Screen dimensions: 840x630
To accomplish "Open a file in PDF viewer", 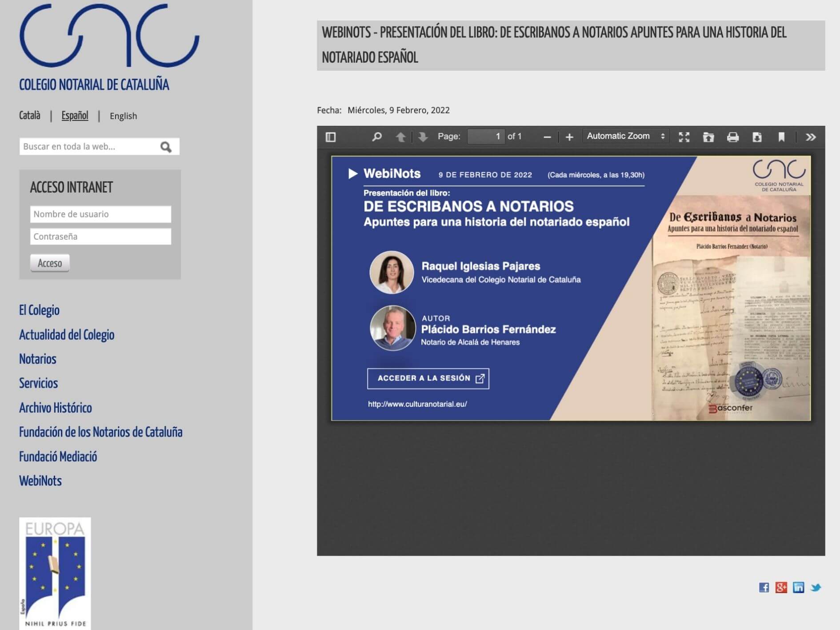I will click(x=708, y=137).
